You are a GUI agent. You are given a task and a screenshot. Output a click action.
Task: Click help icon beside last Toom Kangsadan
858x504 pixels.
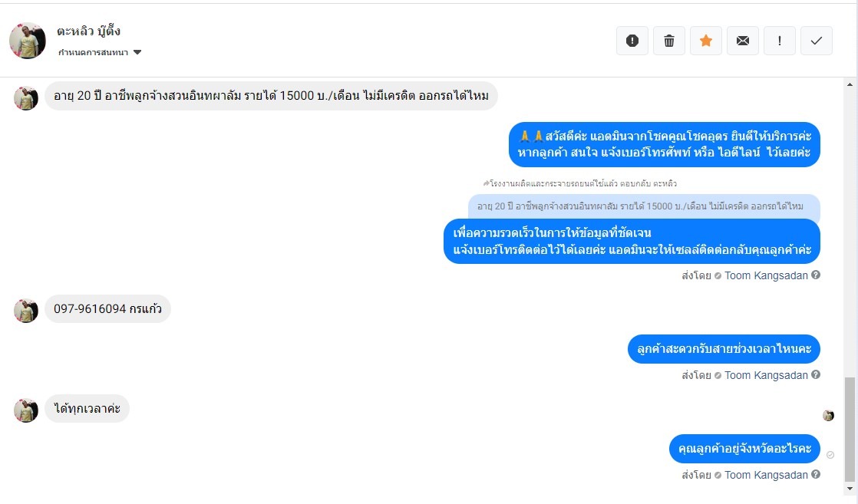tap(815, 474)
